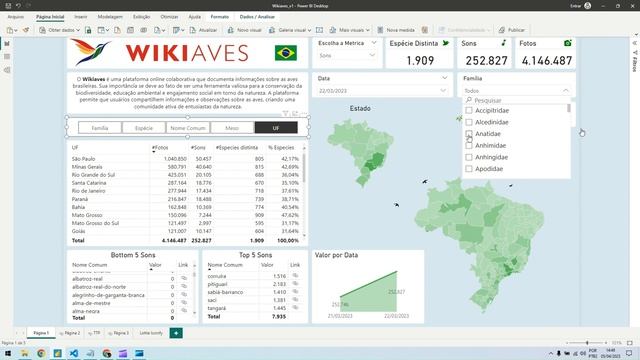Click the save icon in title bar

pos(8,6)
